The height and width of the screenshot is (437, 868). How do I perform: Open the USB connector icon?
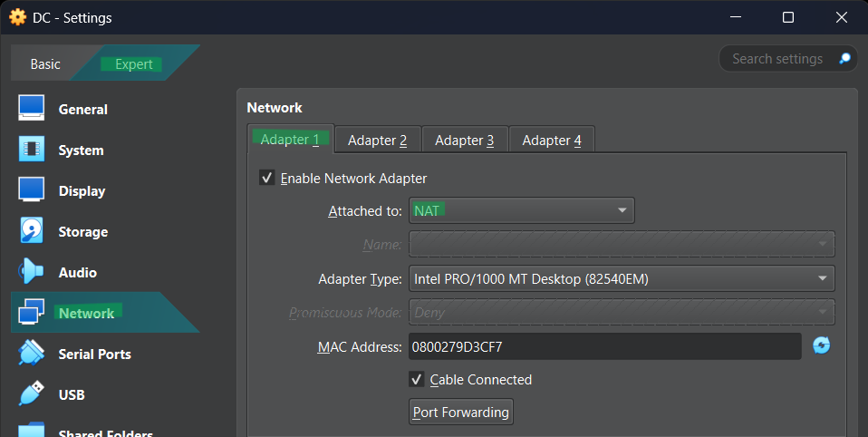click(32, 393)
